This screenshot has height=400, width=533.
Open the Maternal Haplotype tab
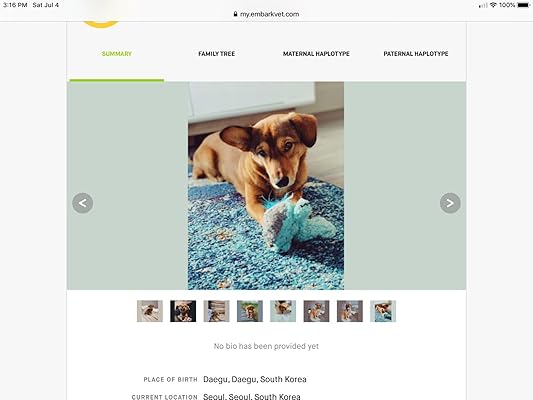coord(316,54)
